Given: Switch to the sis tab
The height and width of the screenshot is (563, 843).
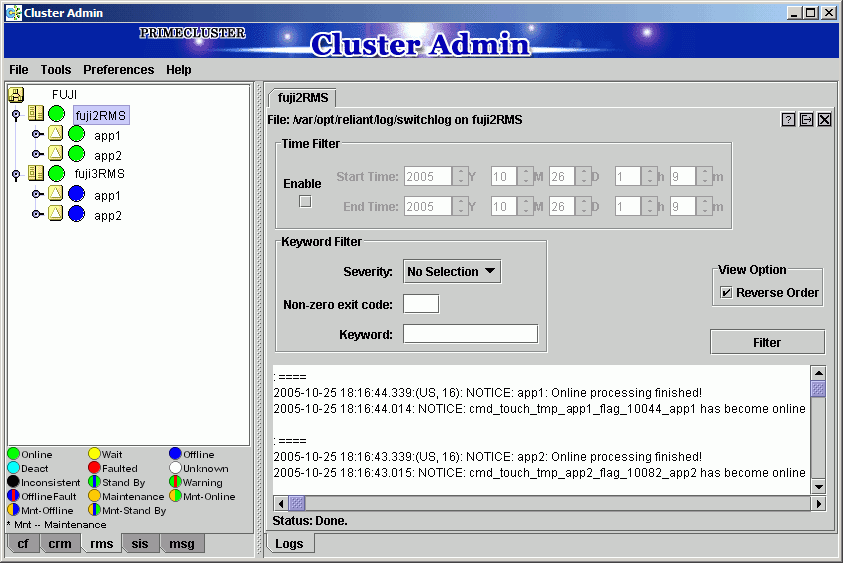Looking at the screenshot, I should tap(140, 544).
